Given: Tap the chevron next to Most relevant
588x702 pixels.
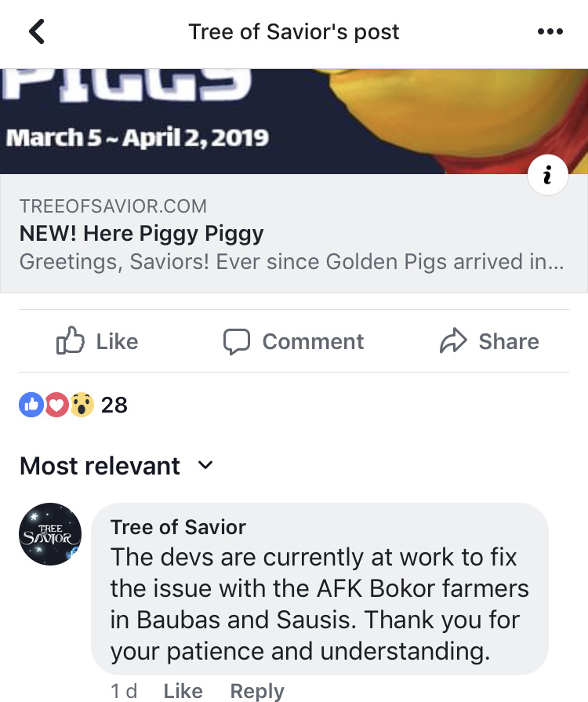Looking at the screenshot, I should [x=205, y=466].
